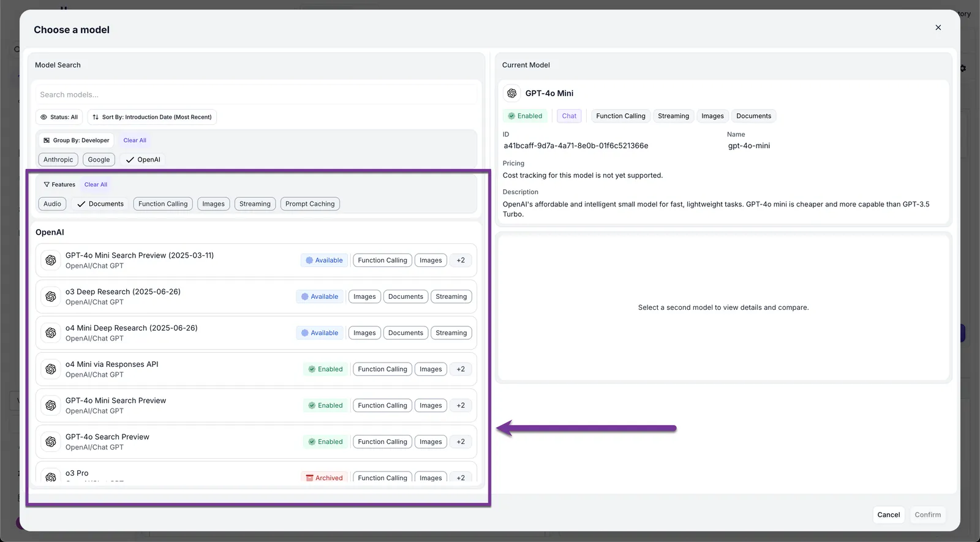Click the Chat tag under GPT-4o Mini
The height and width of the screenshot is (542, 980).
coord(569,116)
